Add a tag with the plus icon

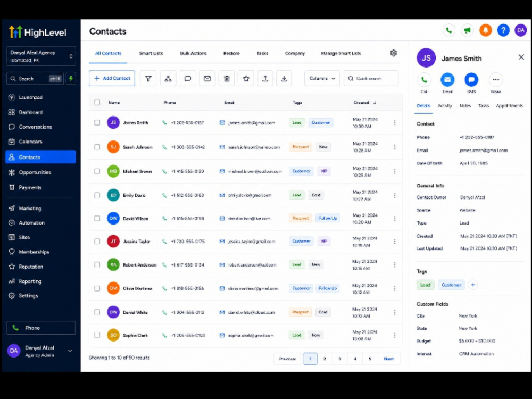coord(472,285)
